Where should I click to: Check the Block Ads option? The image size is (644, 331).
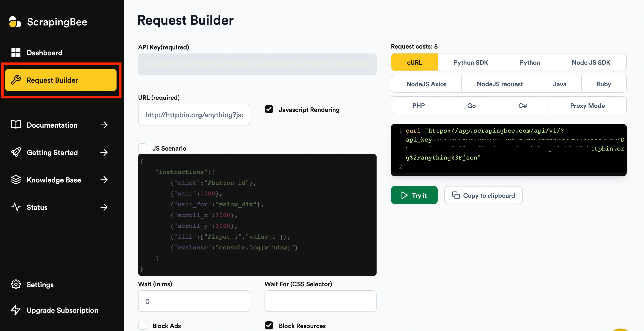(143, 325)
